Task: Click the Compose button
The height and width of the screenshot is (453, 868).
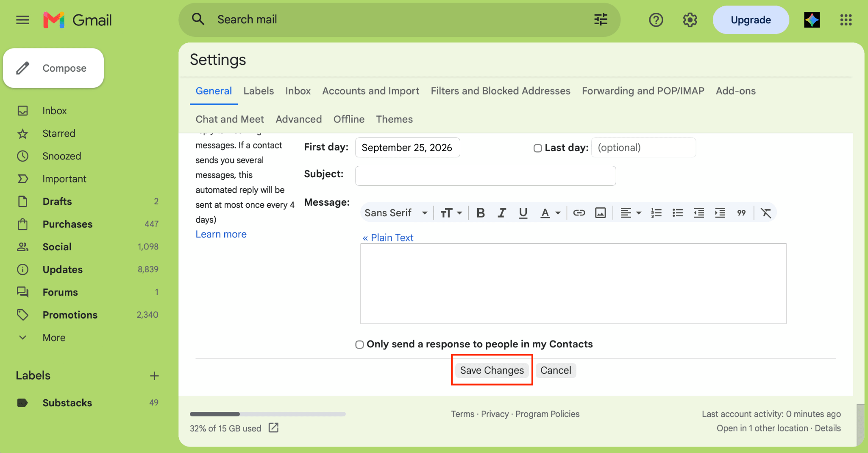Action: [53, 68]
